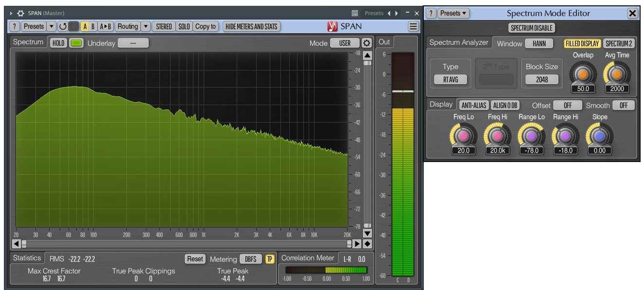Open the Mode USER selector
Viewport: 644px width, 290px height.
point(345,43)
